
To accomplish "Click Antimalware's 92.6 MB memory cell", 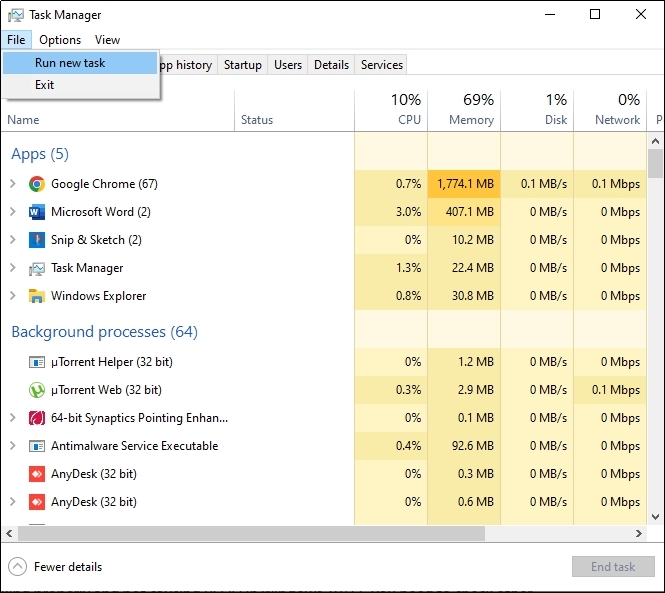I will pos(464,446).
